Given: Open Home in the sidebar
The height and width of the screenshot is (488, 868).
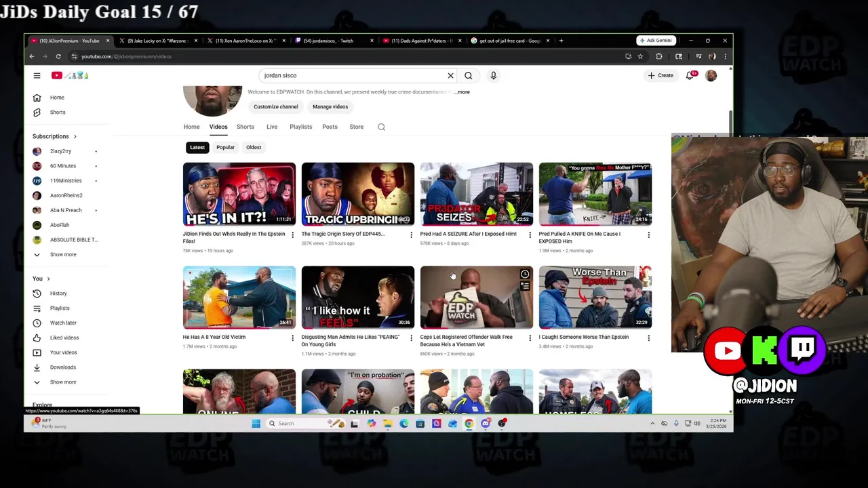Looking at the screenshot, I should 58,98.
